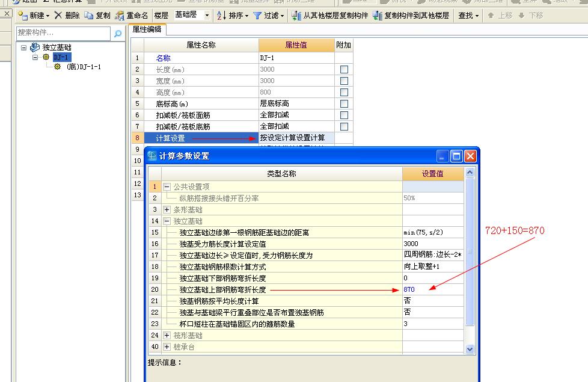Click the 删除 delete X icon
The image size is (588, 382).
click(x=58, y=16)
